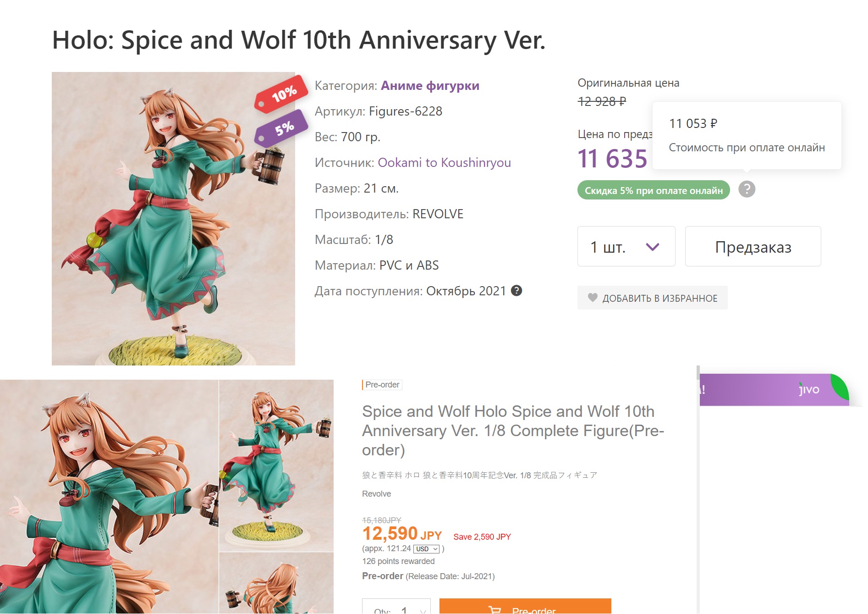Expand the "1 шт." quantity dropdown
Viewport: 868px width, 614px height.
626,247
